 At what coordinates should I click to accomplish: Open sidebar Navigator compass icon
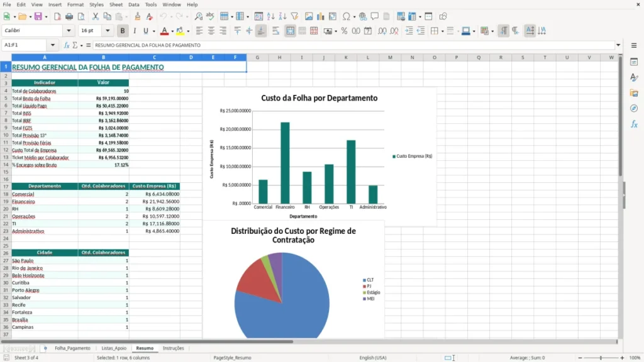click(634, 108)
